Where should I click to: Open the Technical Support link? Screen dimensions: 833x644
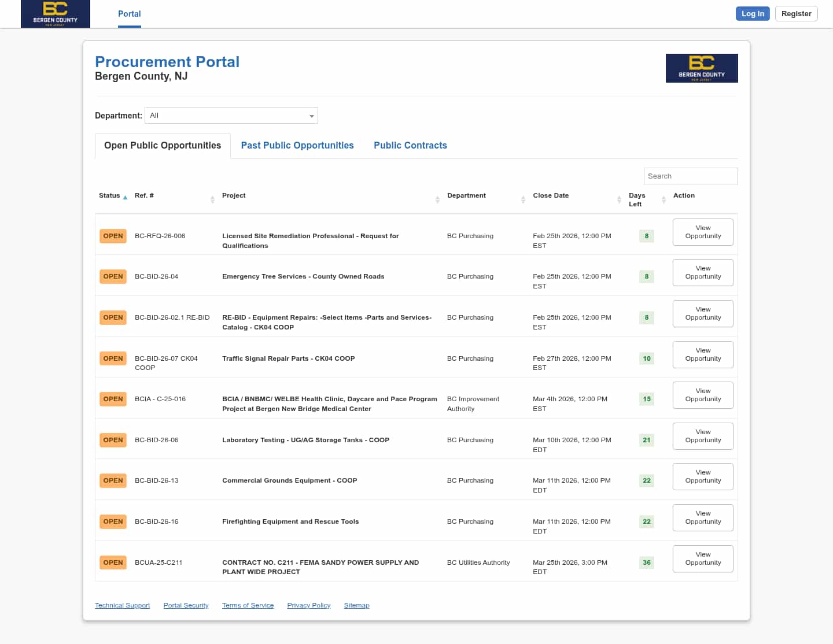point(122,605)
